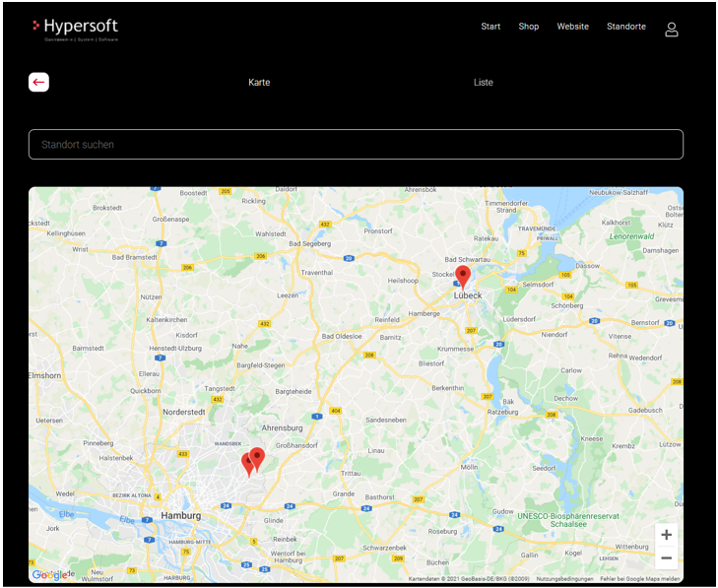Open the user account profile icon
The image size is (718, 588).
point(672,30)
